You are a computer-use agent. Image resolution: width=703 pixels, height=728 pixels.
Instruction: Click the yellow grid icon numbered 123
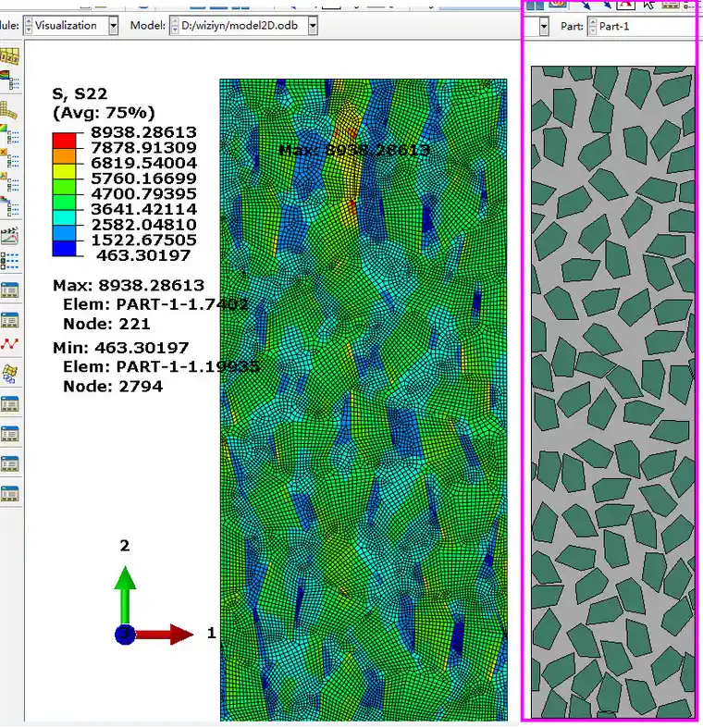(10, 58)
